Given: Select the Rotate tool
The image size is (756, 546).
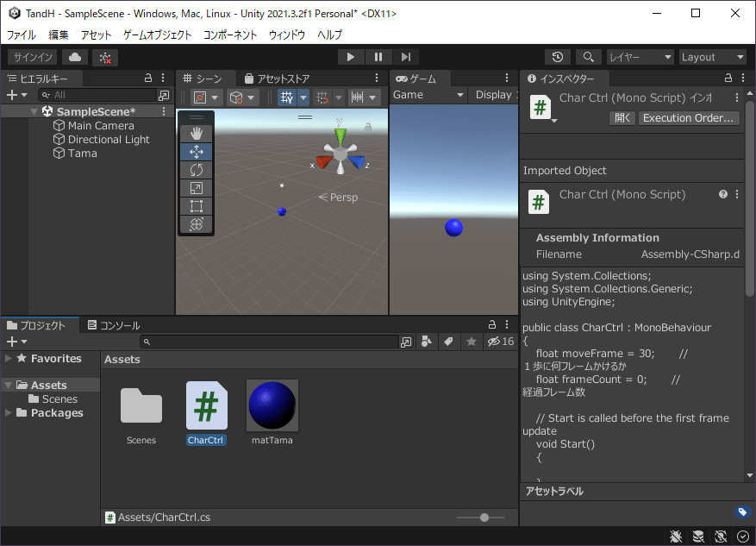Looking at the screenshot, I should pyautogui.click(x=197, y=170).
